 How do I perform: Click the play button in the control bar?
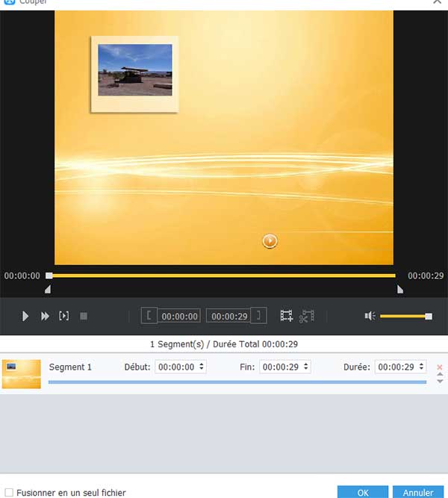click(25, 317)
